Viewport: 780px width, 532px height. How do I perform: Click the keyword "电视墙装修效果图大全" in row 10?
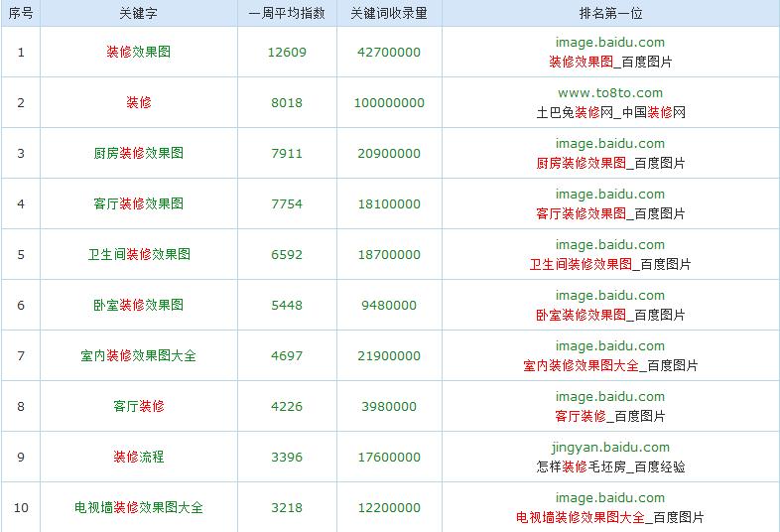(x=138, y=507)
